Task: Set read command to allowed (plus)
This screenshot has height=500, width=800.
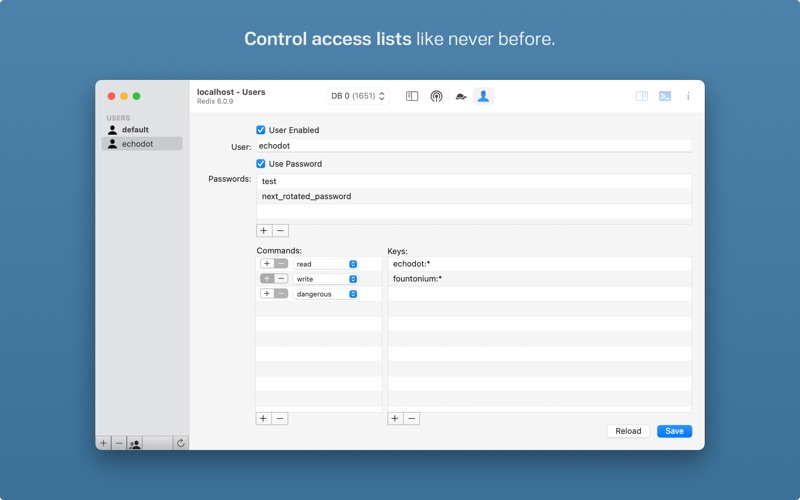Action: point(267,264)
